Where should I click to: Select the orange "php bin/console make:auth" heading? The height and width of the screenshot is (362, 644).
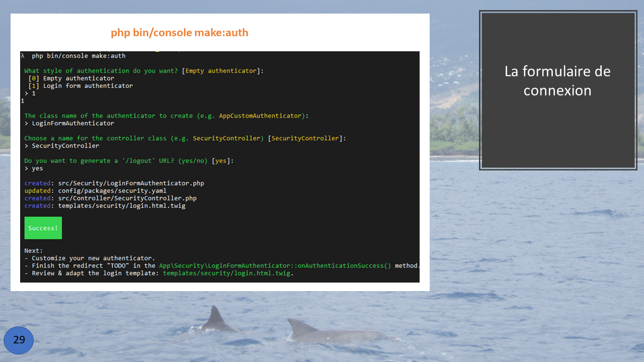(180, 33)
